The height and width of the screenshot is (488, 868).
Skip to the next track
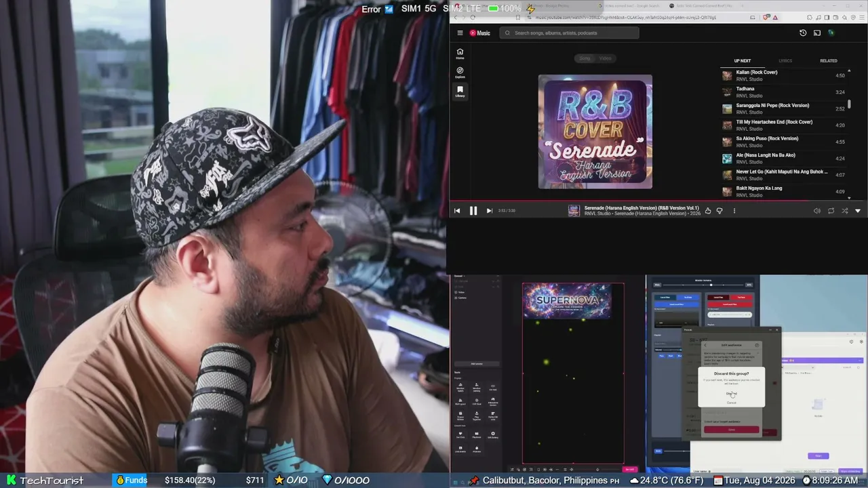click(x=490, y=211)
